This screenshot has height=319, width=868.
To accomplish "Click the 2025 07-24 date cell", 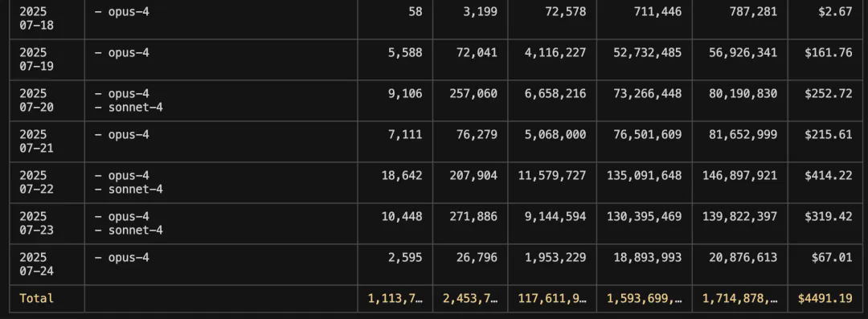I will pyautogui.click(x=36, y=264).
